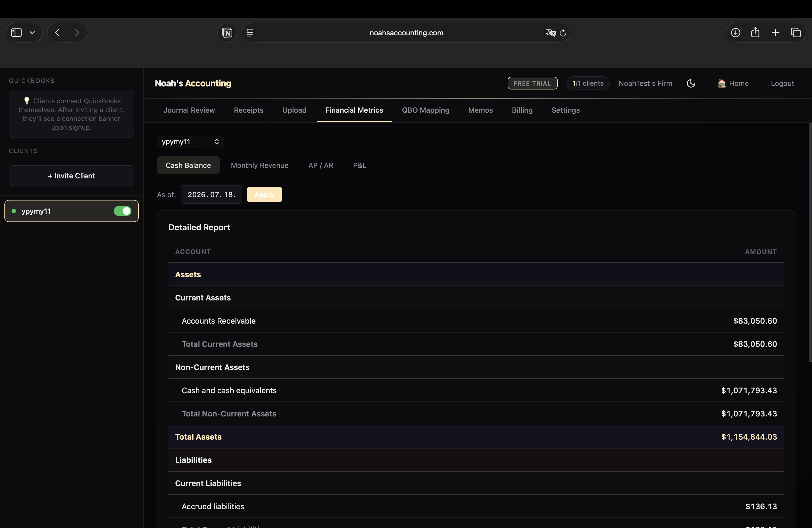The image size is (812, 528).
Task: Switch to AP / AR sub-tab
Action: 321,165
